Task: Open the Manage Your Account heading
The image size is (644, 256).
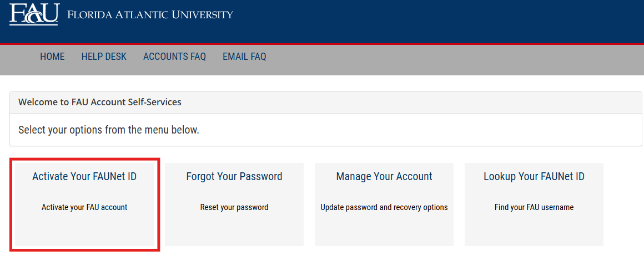Action: pyautogui.click(x=384, y=176)
